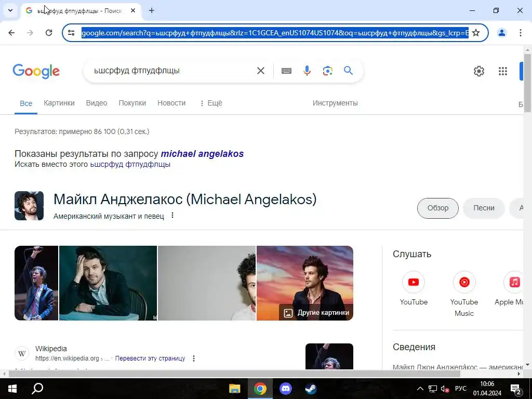Switch to Картинки tab
The height and width of the screenshot is (399, 532).
pos(59,103)
